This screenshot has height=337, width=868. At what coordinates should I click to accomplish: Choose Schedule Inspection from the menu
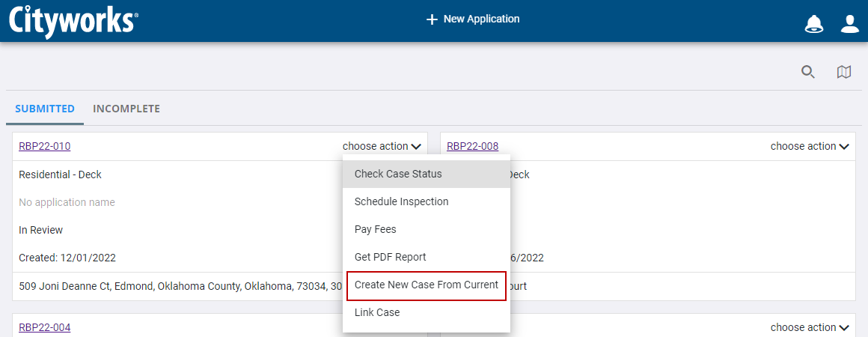(x=427, y=201)
